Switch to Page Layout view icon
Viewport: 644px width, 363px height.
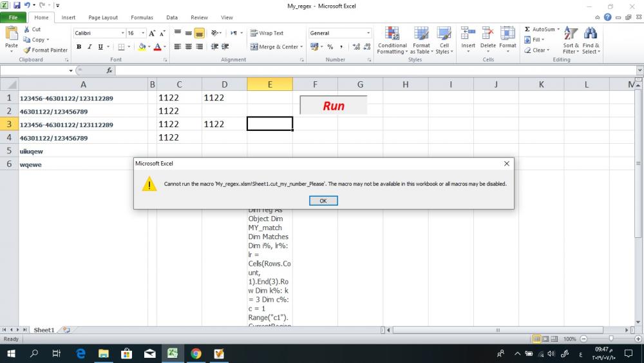(x=545, y=338)
